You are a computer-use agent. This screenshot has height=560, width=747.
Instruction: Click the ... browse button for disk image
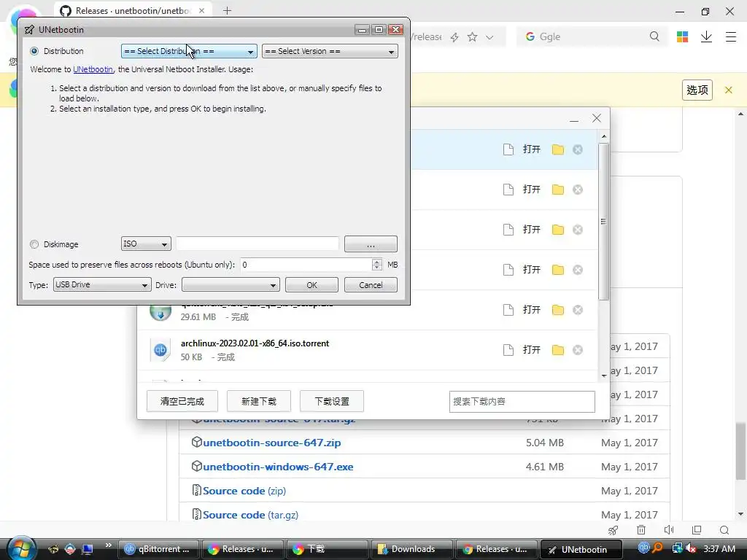(x=371, y=244)
